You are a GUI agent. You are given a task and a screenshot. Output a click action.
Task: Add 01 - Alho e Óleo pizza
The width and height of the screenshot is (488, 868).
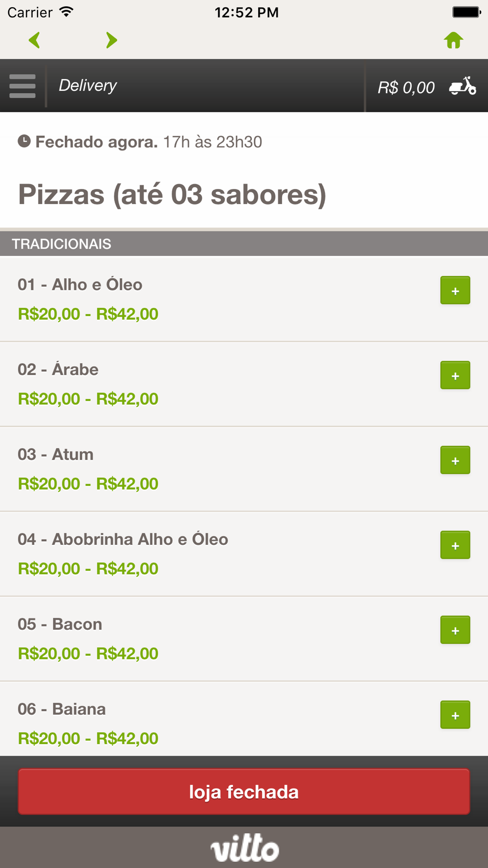455,290
